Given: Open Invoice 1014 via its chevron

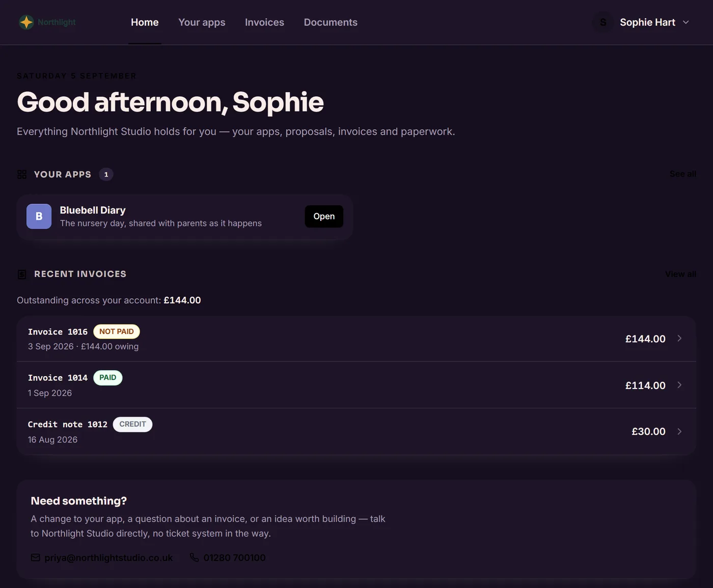Looking at the screenshot, I should point(679,385).
